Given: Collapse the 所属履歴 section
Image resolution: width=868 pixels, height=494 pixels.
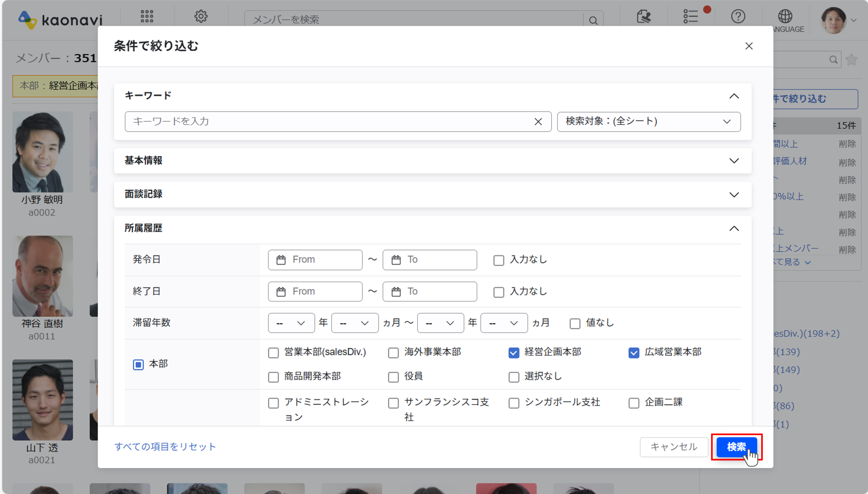Looking at the screenshot, I should pyautogui.click(x=734, y=228).
